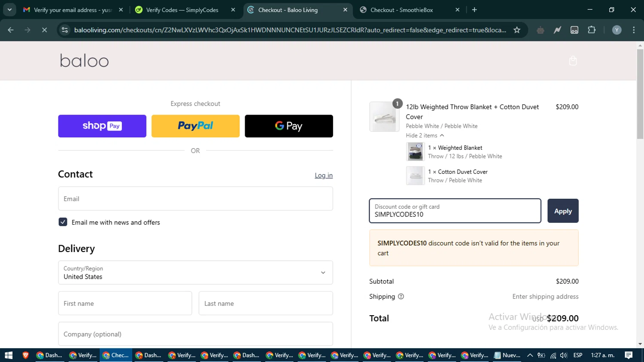Open the network Wi-Fi tray icon
Screen dimensions: 644x362
pos(553,355)
